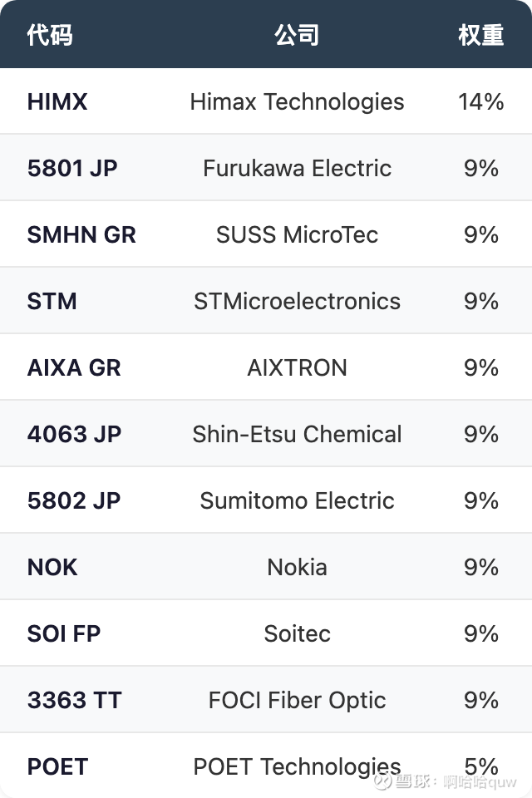
Task: Select the 4063 JP ticker
Action: pos(74,434)
